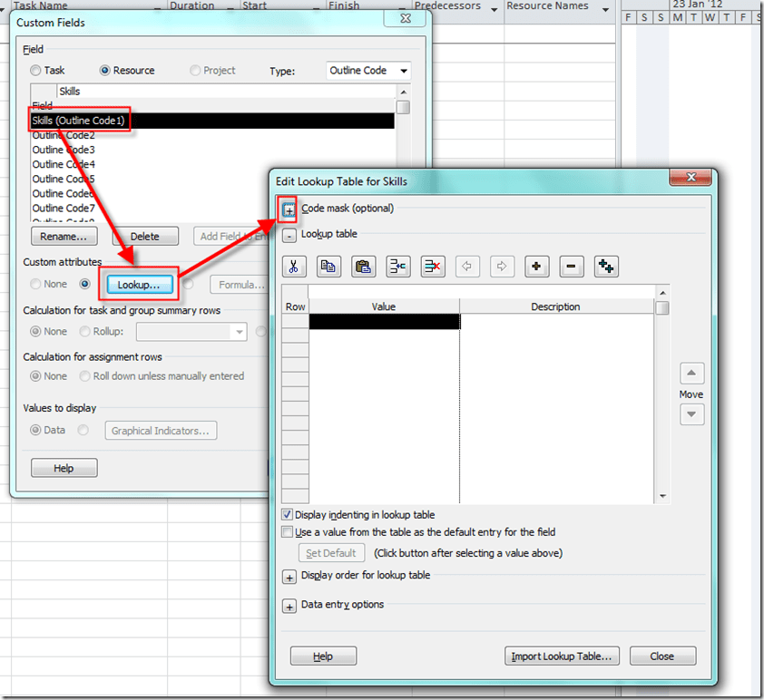Click the first Value cell in table
The height and width of the screenshot is (700, 764).
click(384, 321)
